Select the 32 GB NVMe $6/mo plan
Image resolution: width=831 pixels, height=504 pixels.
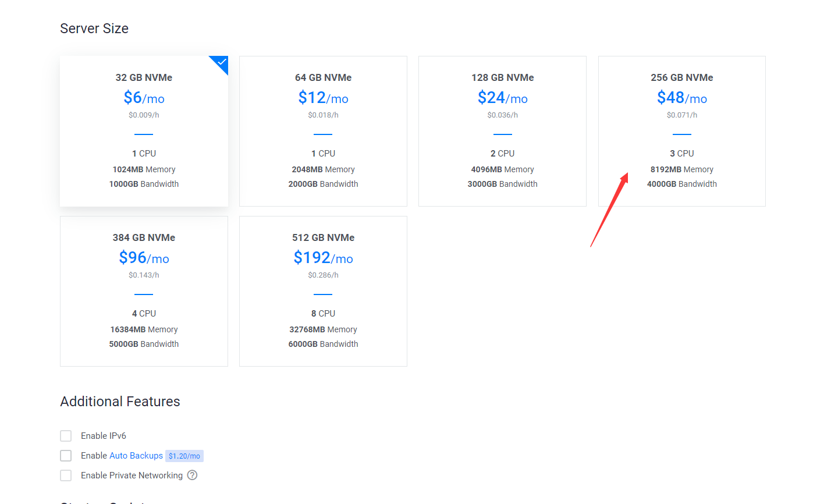coord(144,131)
